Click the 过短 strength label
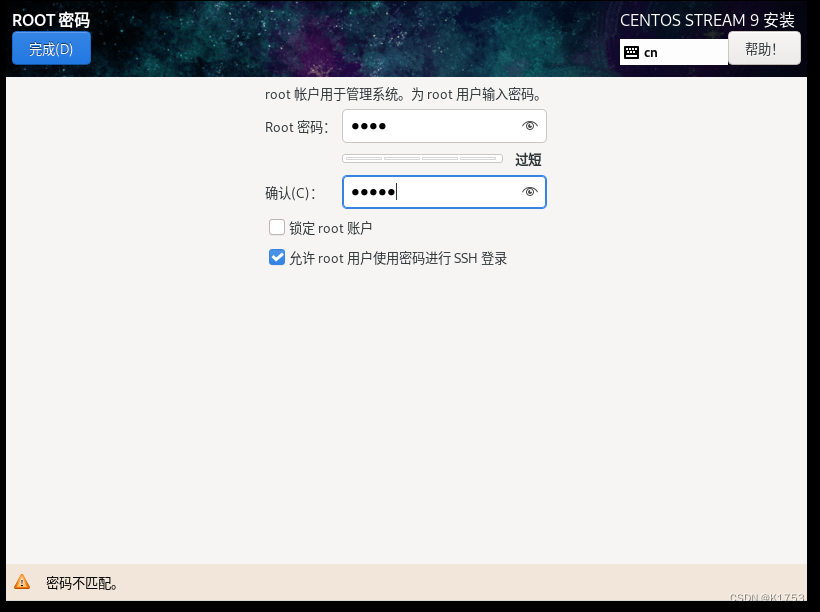Image resolution: width=820 pixels, height=612 pixels. (x=528, y=160)
